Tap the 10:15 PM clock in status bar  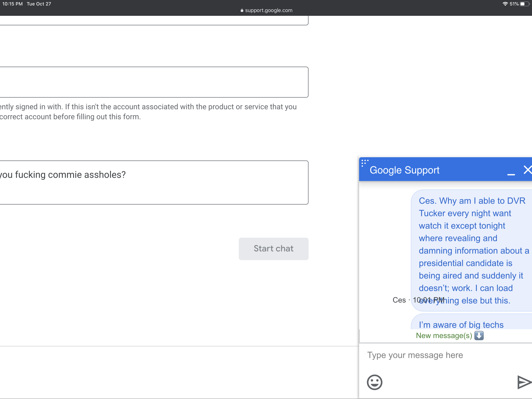(x=12, y=4)
